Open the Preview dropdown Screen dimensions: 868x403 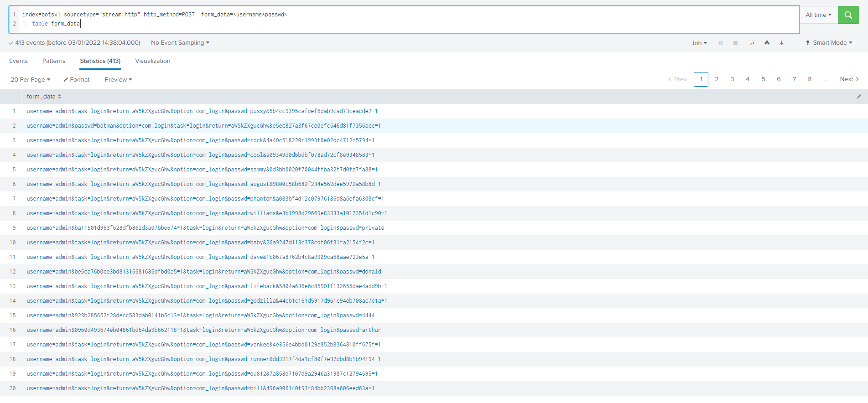118,79
